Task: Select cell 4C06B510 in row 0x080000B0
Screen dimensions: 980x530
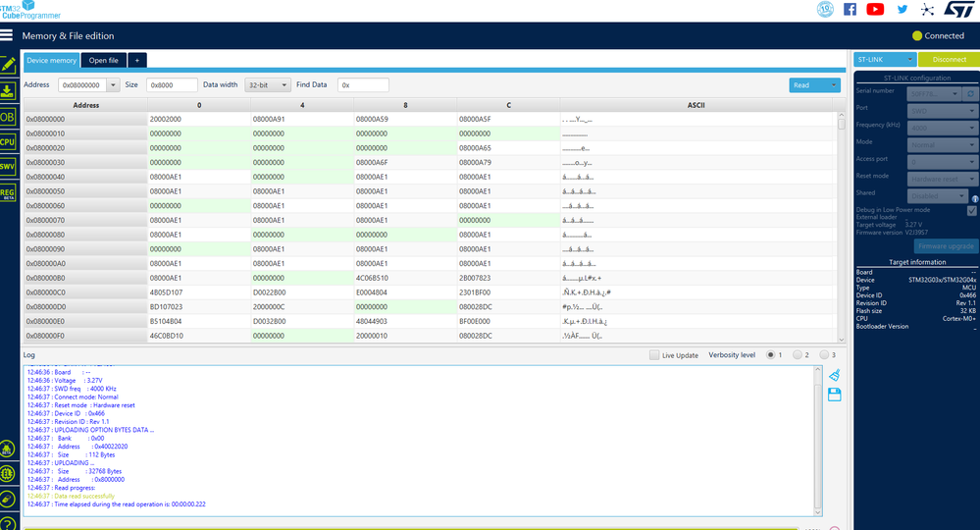Action: click(405, 278)
